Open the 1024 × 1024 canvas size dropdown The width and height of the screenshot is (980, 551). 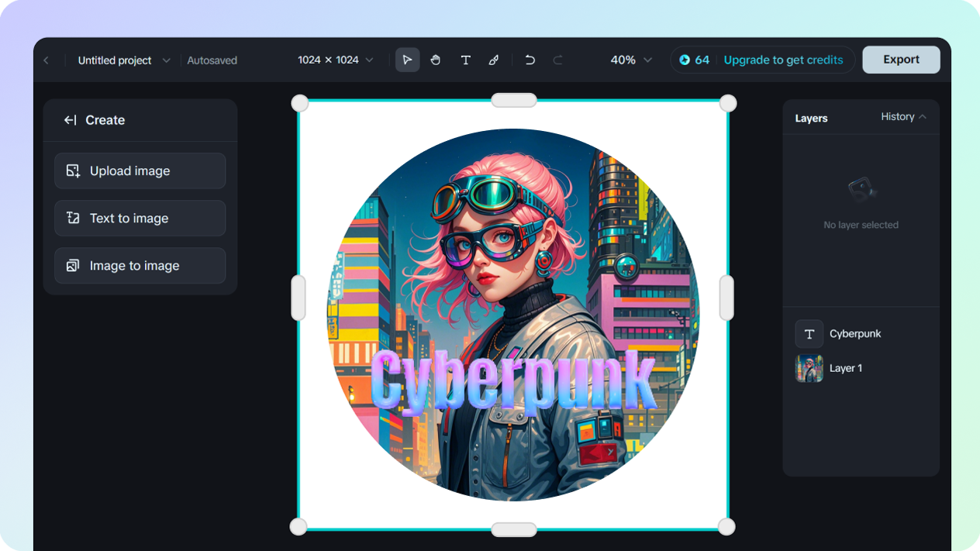point(335,60)
